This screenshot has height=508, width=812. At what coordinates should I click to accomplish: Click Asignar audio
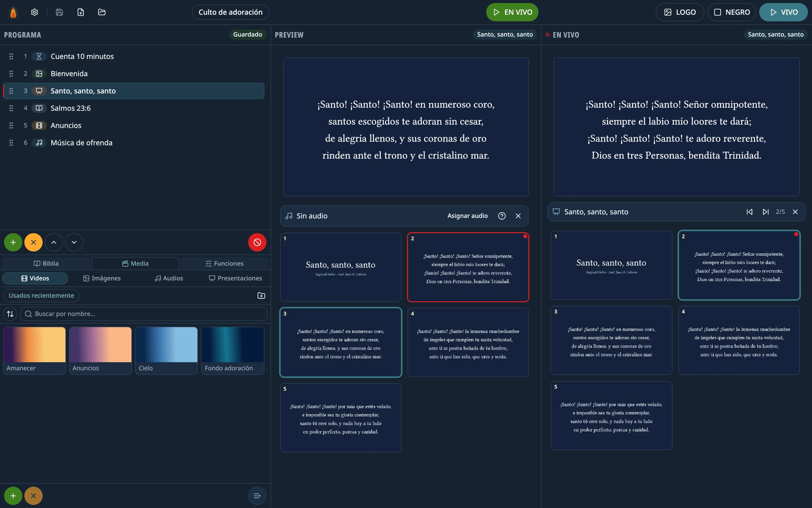[467, 216]
